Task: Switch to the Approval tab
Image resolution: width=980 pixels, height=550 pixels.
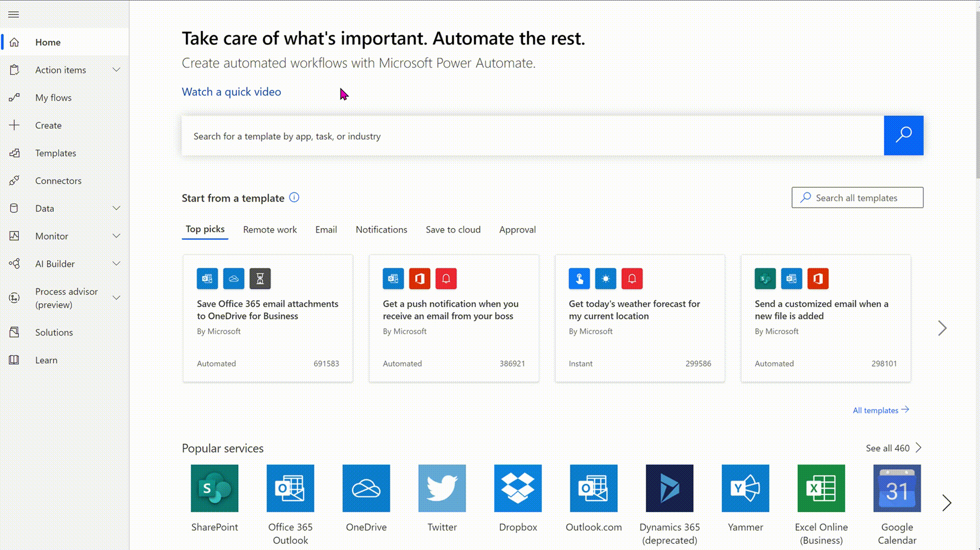Action: pos(518,230)
